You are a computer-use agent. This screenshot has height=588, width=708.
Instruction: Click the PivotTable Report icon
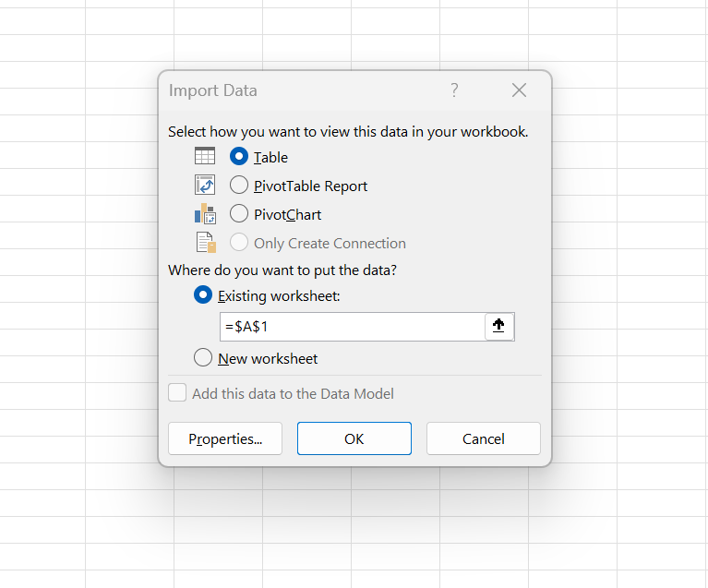205,186
